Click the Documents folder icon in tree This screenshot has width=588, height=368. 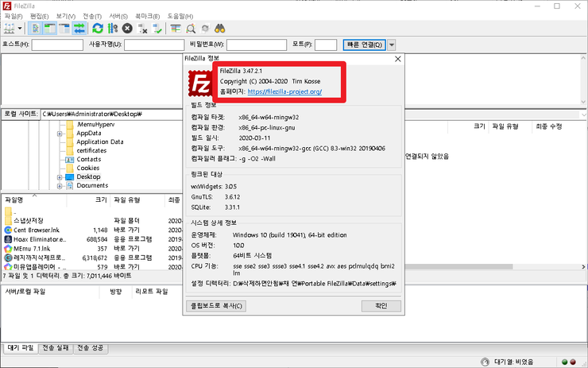tap(70, 186)
